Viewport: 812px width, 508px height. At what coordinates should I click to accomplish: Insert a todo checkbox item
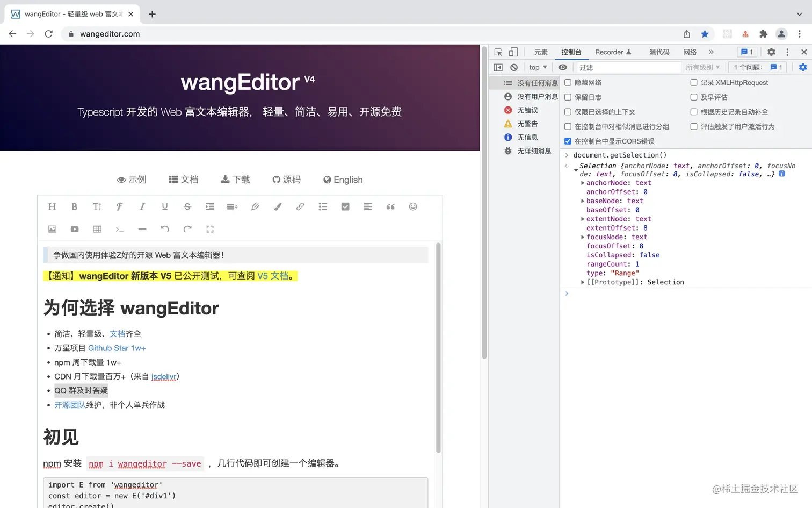tap(345, 206)
